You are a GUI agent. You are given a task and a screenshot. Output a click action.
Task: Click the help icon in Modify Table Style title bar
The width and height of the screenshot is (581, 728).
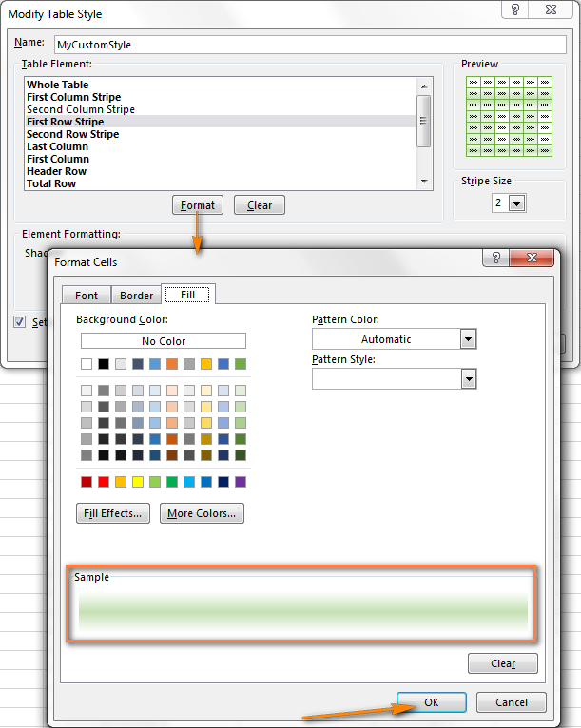tap(516, 13)
